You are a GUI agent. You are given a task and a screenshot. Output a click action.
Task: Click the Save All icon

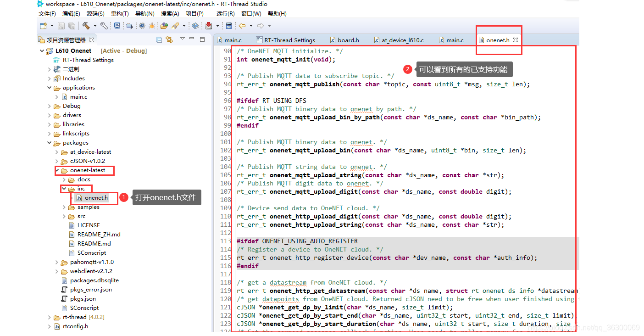coord(72,26)
